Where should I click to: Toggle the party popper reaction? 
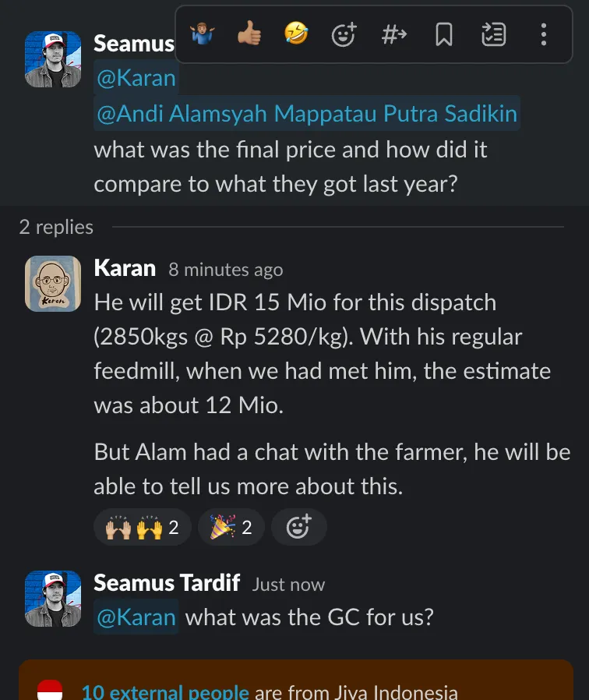[231, 528]
